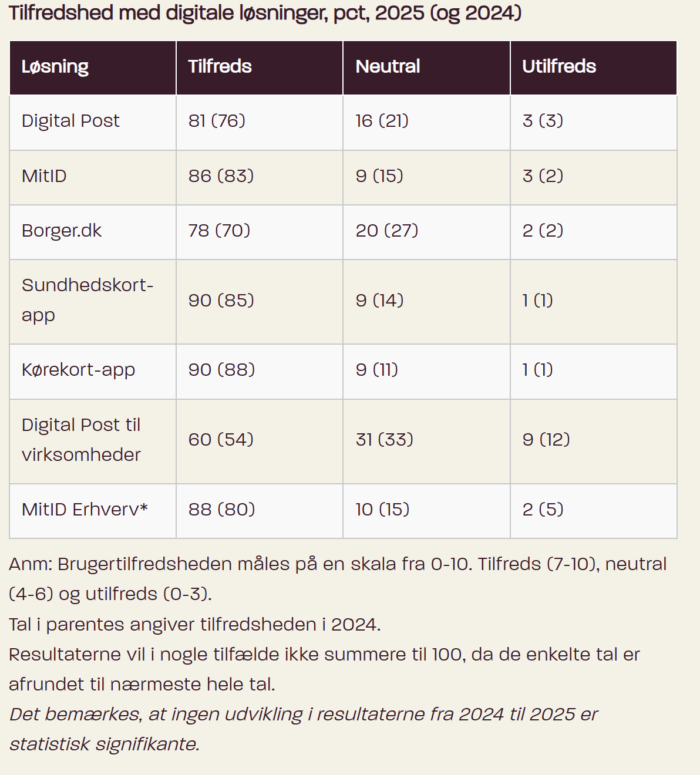Click the 88 (80) Tilfreds cell

pos(221,509)
